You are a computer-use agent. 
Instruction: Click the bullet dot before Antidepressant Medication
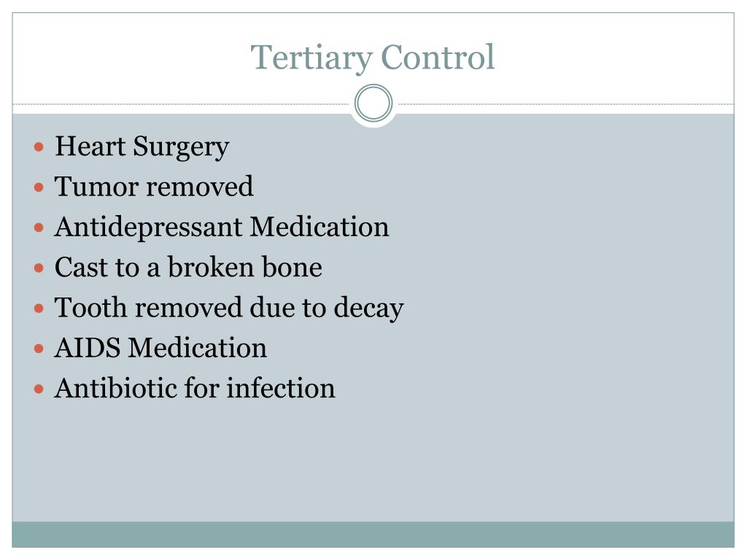pyautogui.click(x=39, y=227)
